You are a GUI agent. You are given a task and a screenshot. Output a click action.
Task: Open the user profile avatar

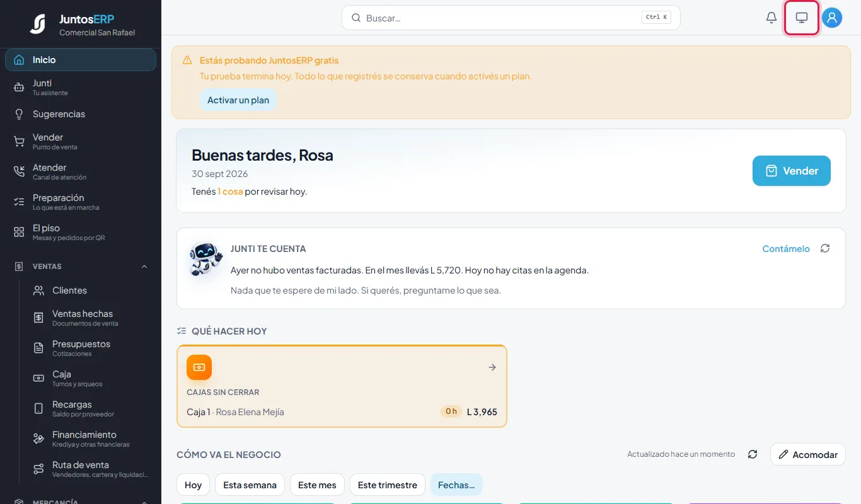[832, 18]
